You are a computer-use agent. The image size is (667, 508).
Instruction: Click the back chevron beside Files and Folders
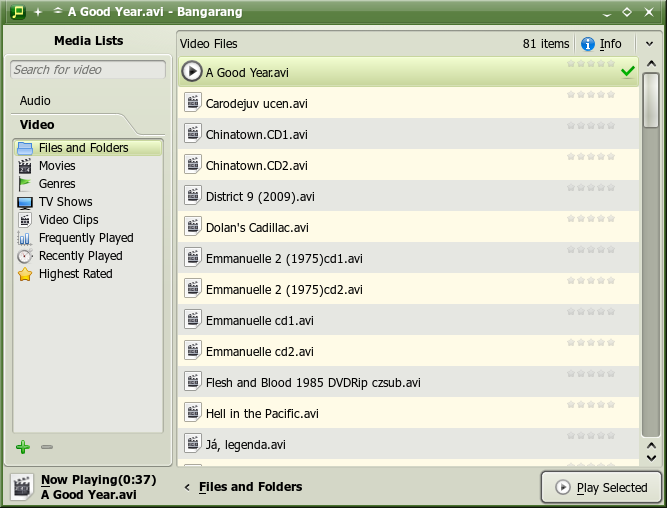point(187,487)
